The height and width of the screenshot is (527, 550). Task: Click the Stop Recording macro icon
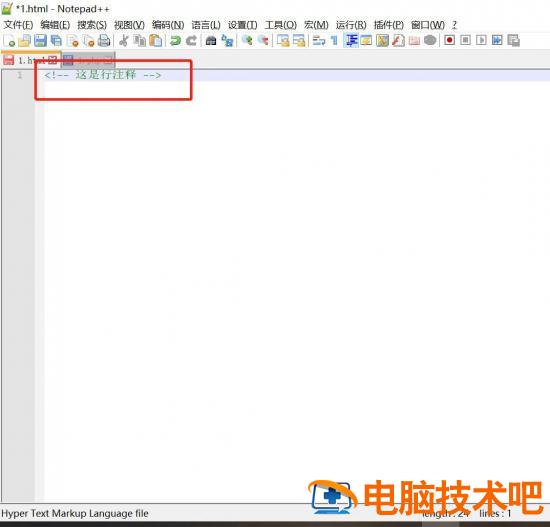click(x=465, y=40)
